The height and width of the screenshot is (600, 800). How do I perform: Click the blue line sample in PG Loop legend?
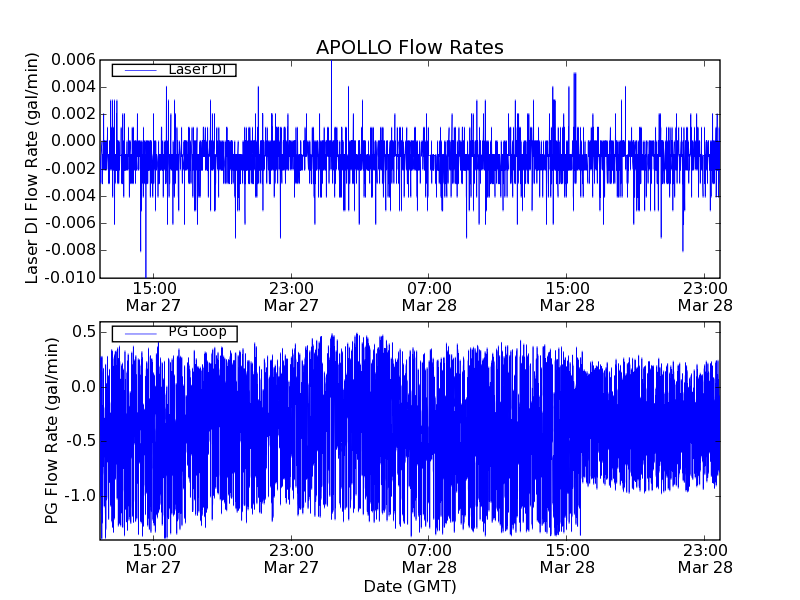coord(136,333)
